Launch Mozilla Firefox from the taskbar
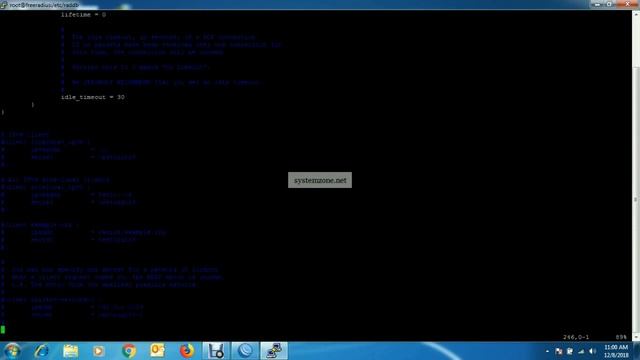Image resolution: width=640 pixels, height=360 pixels. [x=187, y=351]
